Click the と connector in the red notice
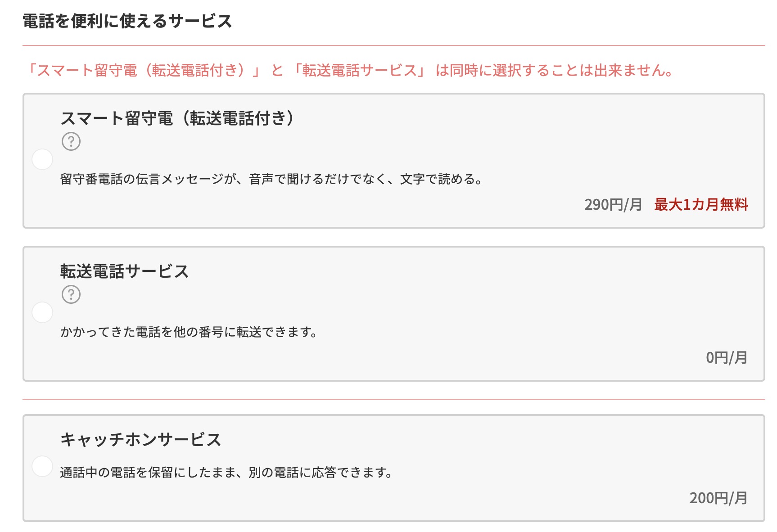Viewport: 777px width, 532px height. (x=277, y=71)
